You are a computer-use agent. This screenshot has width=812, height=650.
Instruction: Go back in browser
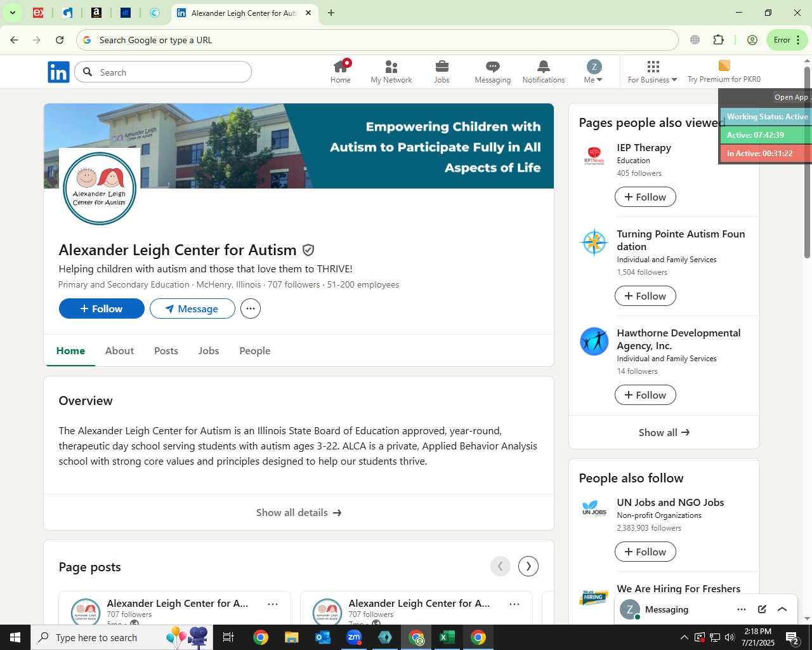click(x=14, y=40)
